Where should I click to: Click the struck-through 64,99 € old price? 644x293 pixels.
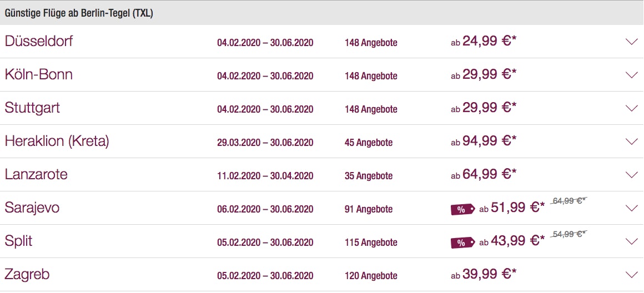click(570, 201)
